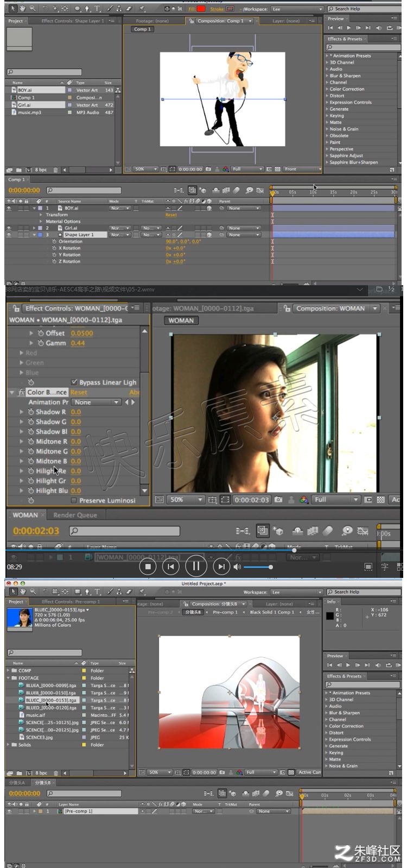Toggle the Color Balance fx switch

pos(22,392)
